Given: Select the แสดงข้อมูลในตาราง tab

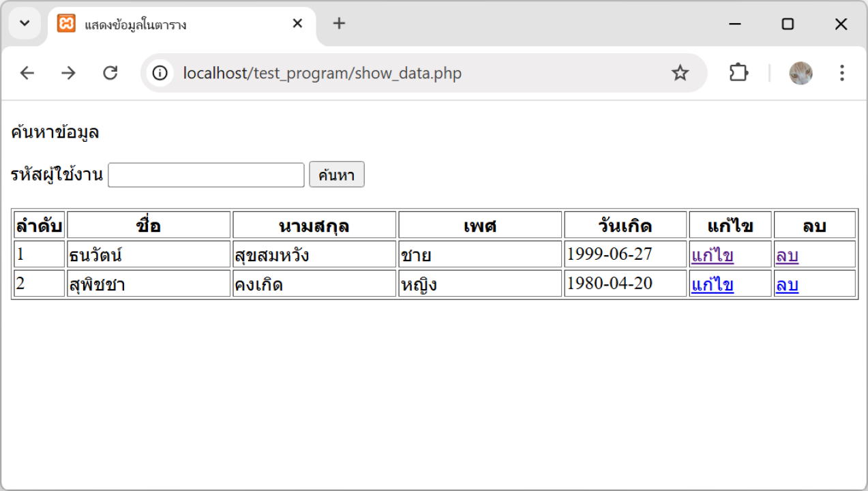Looking at the screenshot, I should [x=170, y=25].
